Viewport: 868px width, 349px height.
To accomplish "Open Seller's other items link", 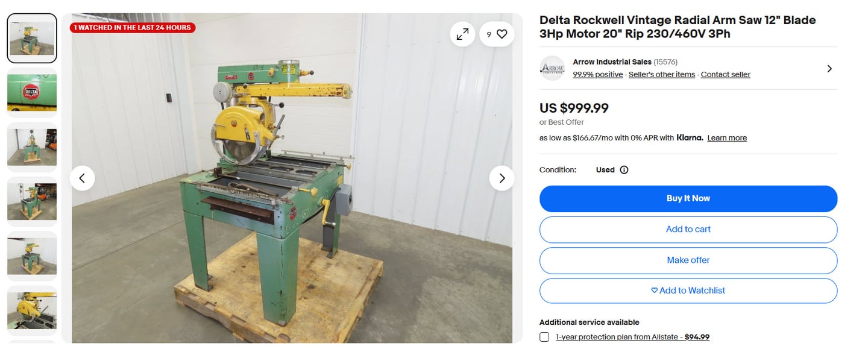I will pyautogui.click(x=662, y=75).
